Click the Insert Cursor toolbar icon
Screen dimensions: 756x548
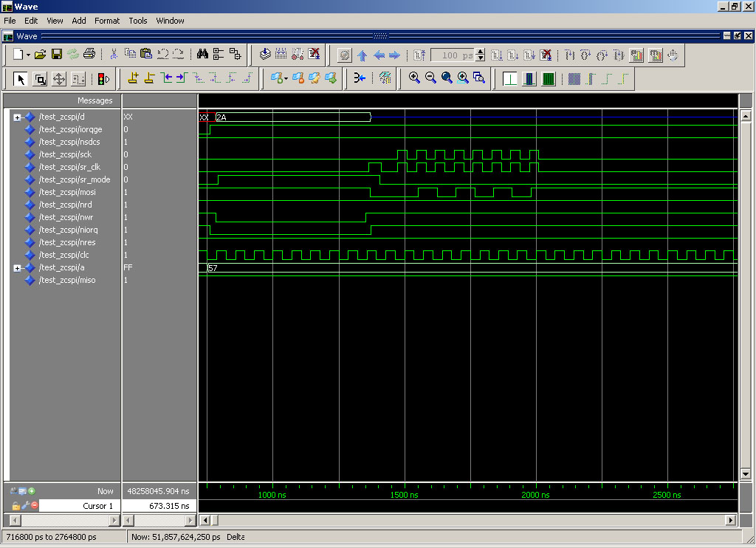133,78
